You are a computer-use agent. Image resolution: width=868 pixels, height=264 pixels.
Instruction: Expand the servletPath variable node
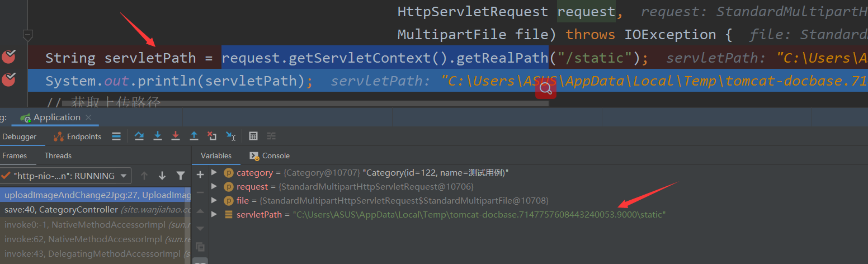tap(214, 215)
